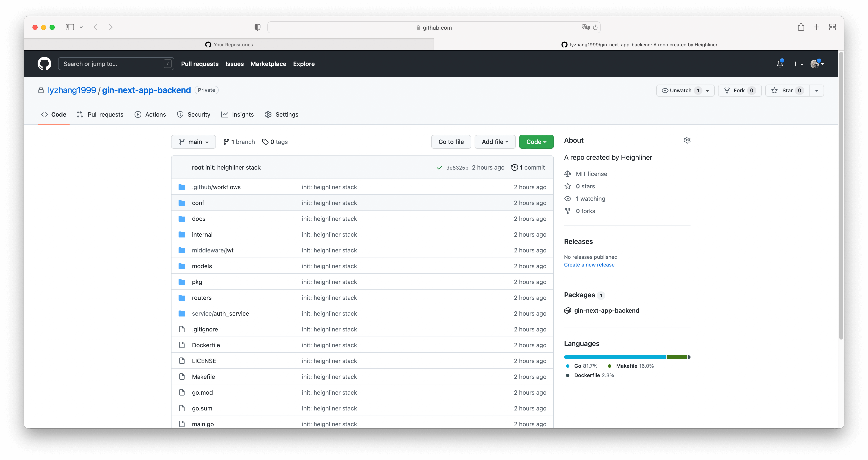This screenshot has width=868, height=460.
Task: Open the green Code dropdown
Action: (x=536, y=142)
